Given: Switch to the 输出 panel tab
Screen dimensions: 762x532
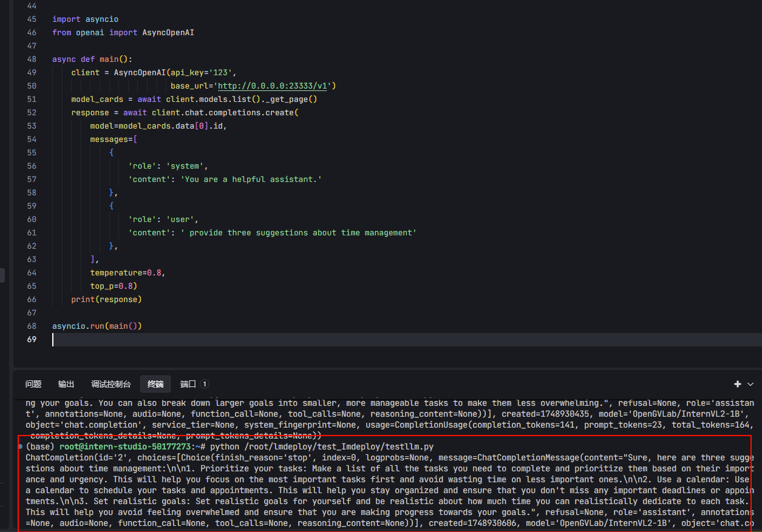Looking at the screenshot, I should point(66,384).
